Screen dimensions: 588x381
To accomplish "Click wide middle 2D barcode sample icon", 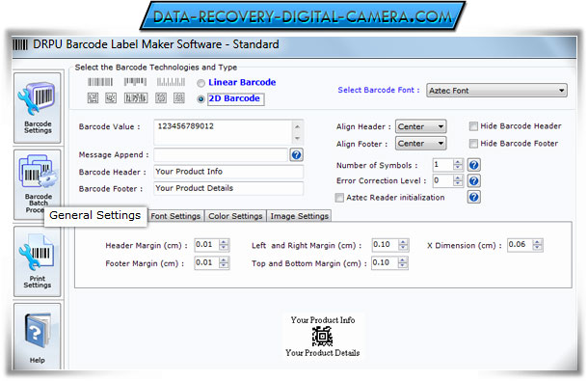I will tap(136, 98).
